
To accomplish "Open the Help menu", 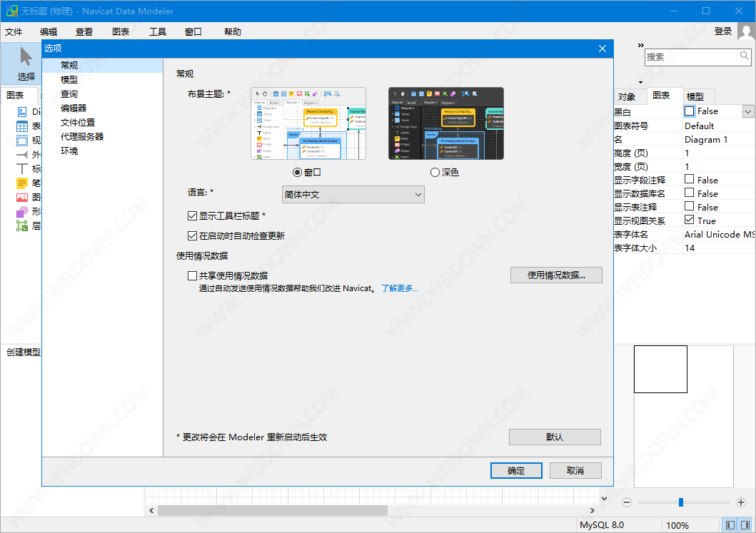I will point(233,32).
